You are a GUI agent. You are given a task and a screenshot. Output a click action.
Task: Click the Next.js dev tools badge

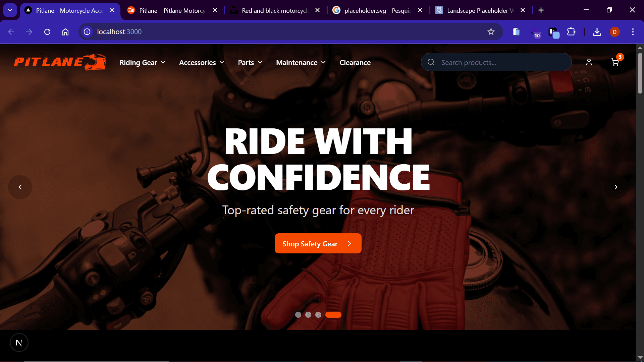(19, 343)
